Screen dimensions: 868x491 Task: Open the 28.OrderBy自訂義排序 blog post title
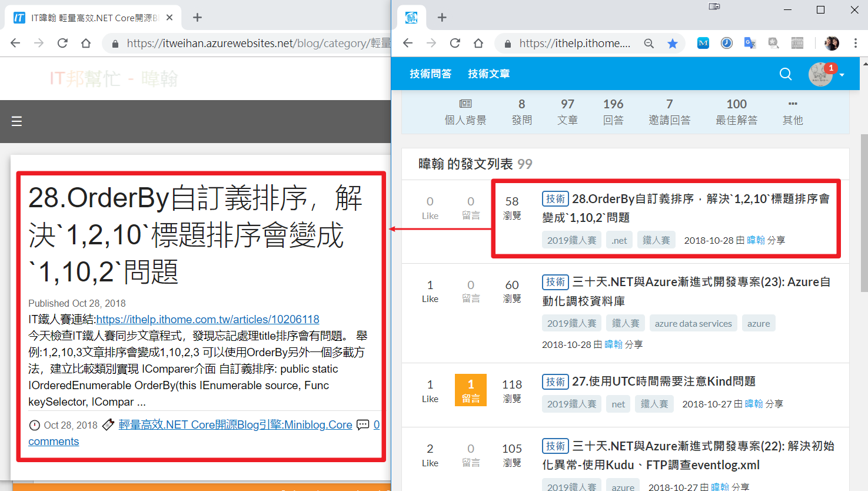[195, 235]
